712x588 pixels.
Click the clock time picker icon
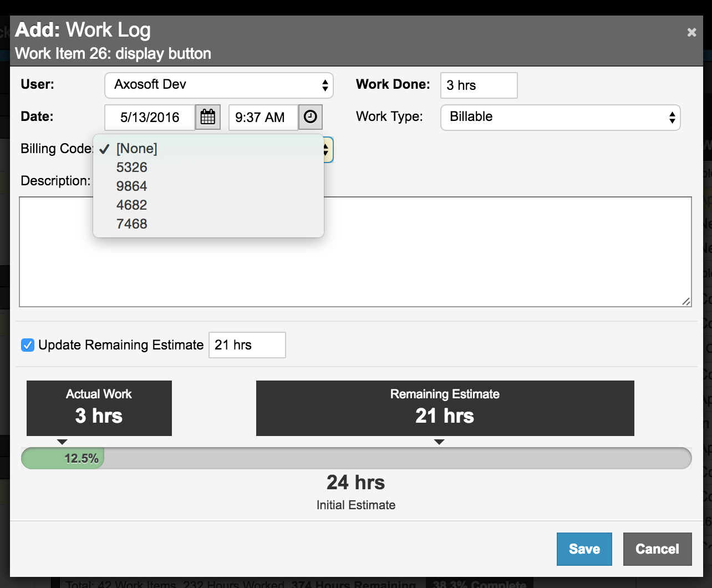(x=311, y=117)
